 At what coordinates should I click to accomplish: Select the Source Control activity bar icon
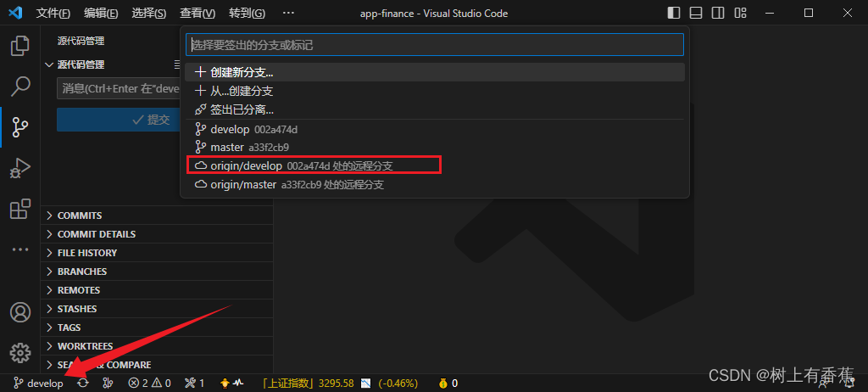(x=20, y=127)
